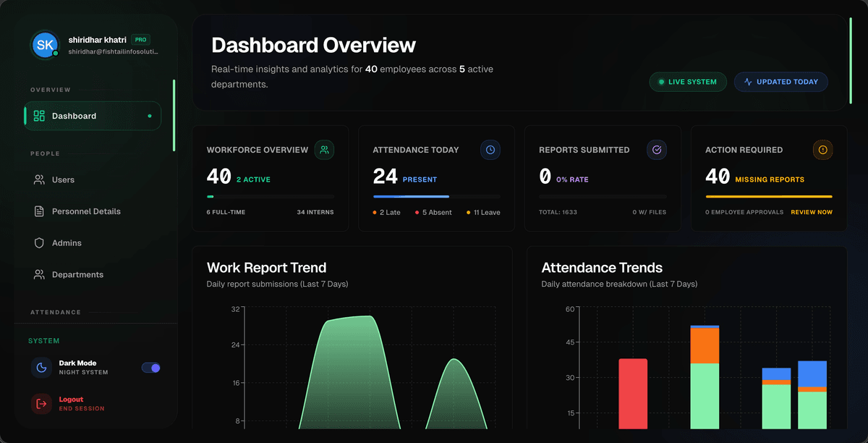Open the Dashboard menu item

click(x=93, y=116)
